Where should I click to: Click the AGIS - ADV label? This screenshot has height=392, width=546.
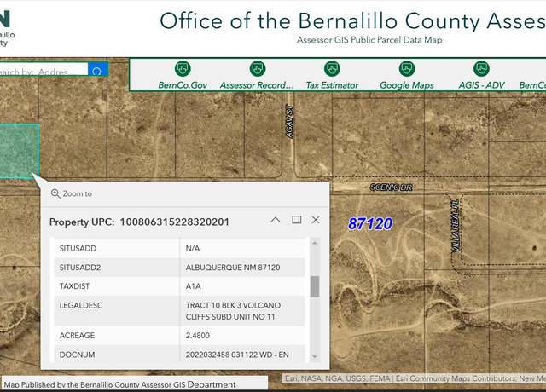pos(481,85)
